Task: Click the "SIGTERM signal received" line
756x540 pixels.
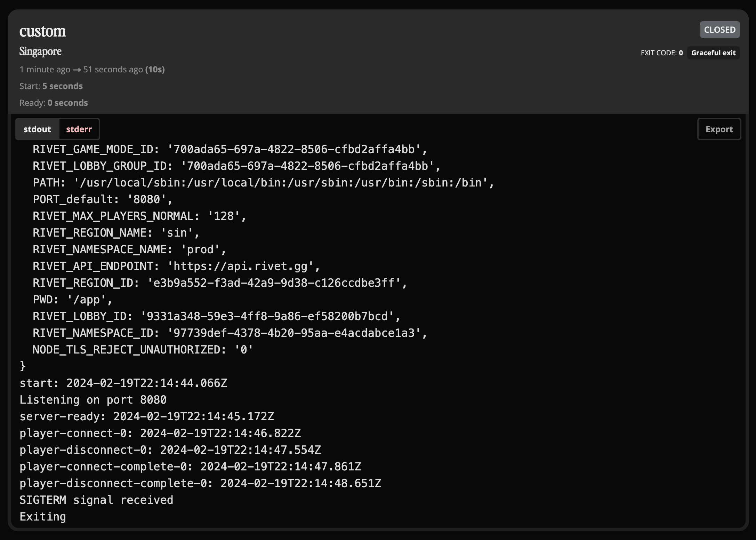Action: point(96,500)
